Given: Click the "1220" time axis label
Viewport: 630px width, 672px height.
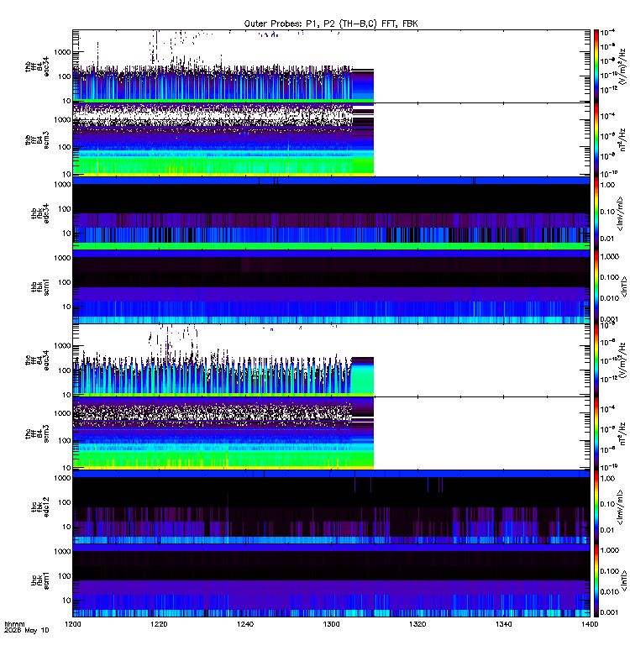Looking at the screenshot, I should pyautogui.click(x=159, y=624).
